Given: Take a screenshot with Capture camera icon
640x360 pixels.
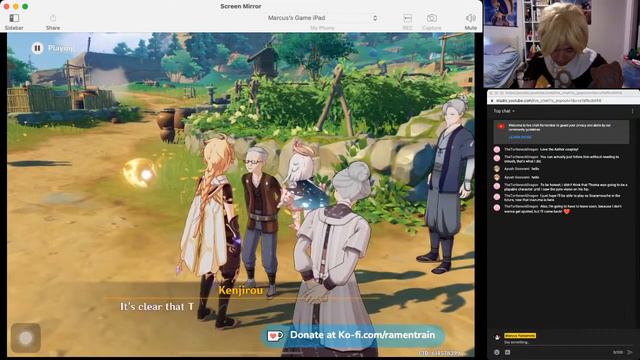Looking at the screenshot, I should [431, 18].
